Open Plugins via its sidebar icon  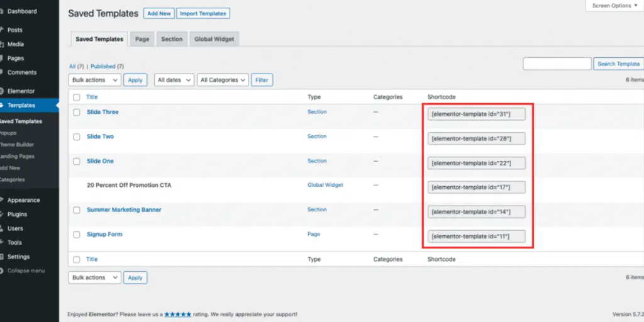point(2,214)
